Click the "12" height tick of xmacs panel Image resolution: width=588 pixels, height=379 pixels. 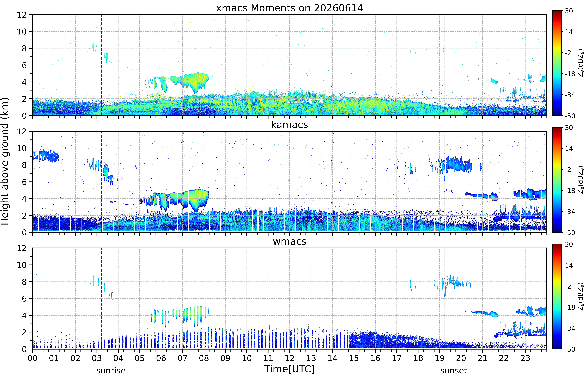click(x=22, y=15)
